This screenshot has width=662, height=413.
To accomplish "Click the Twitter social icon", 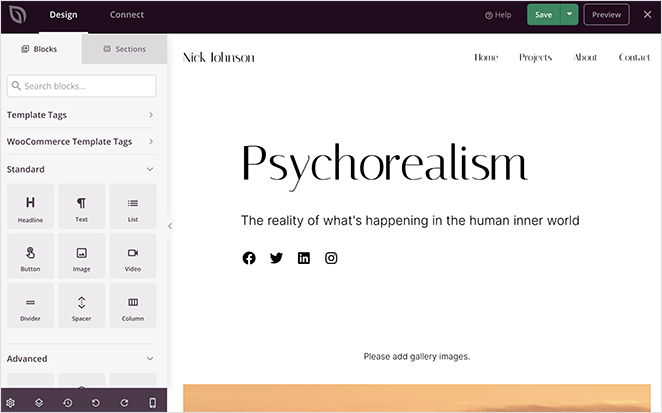I will (276, 258).
